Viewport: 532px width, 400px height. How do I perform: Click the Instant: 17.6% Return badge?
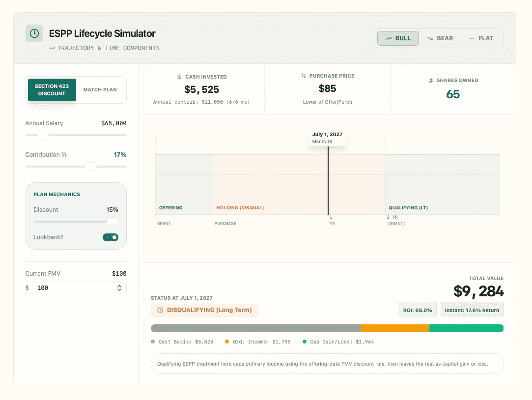[472, 309]
